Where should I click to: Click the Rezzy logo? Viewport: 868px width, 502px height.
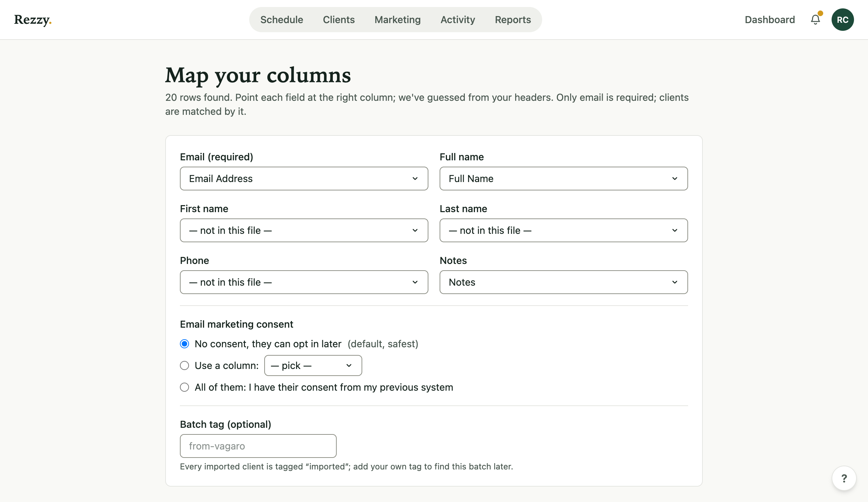coord(33,20)
